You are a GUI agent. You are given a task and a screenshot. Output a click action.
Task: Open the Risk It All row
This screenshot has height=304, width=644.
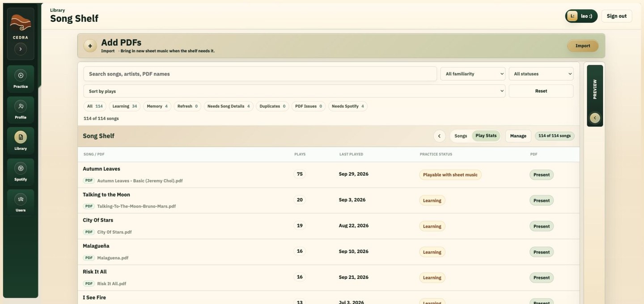[x=329, y=278]
